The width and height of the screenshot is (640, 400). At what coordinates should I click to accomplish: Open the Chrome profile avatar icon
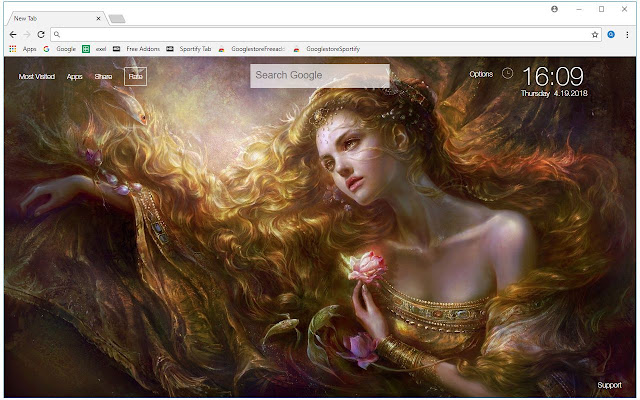[x=554, y=9]
